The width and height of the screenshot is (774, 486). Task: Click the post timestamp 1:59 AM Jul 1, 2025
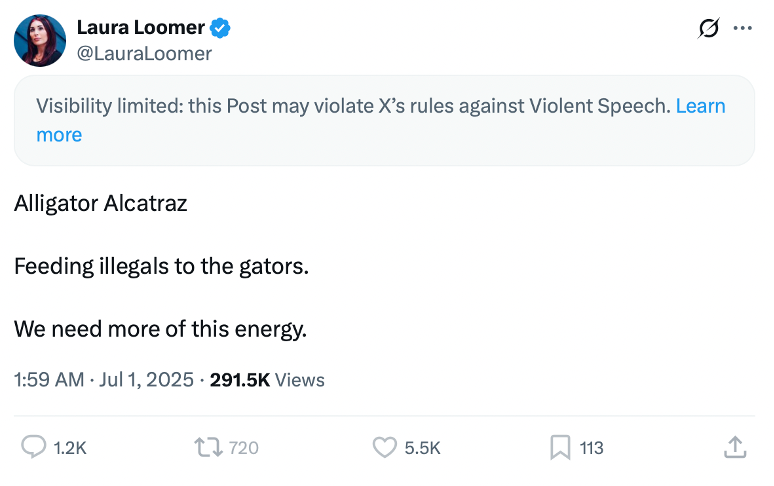[106, 380]
